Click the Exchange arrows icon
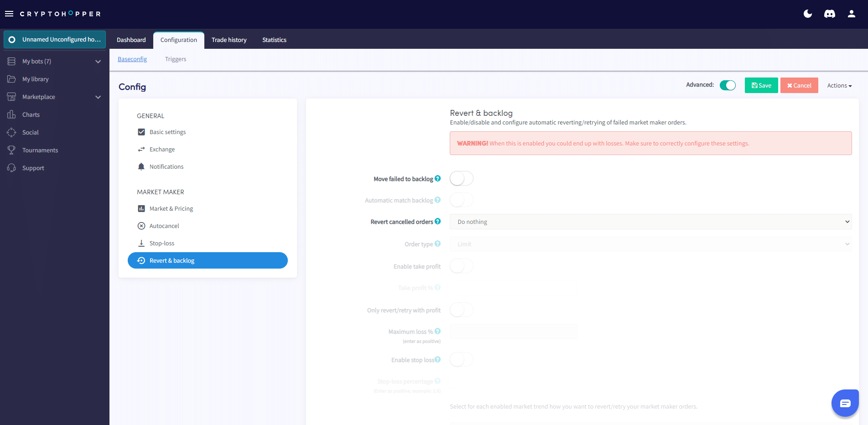Screen dimensions: 868x425 coord(141,149)
